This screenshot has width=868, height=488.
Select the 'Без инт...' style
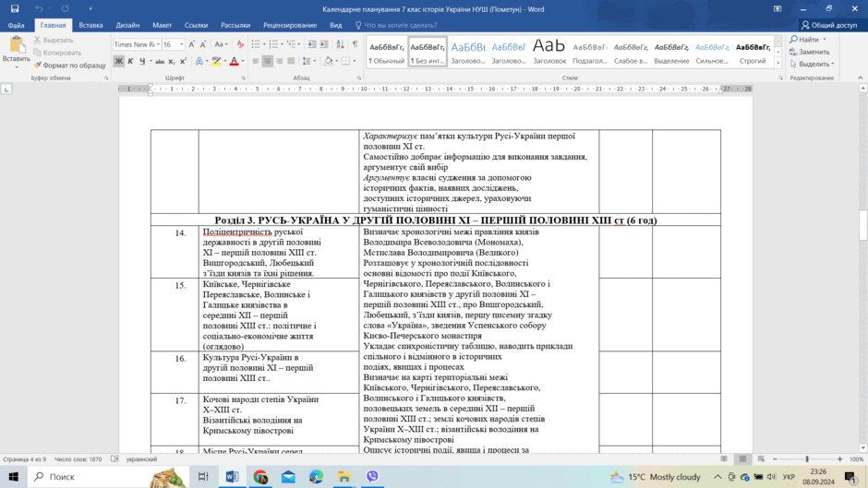tap(428, 52)
